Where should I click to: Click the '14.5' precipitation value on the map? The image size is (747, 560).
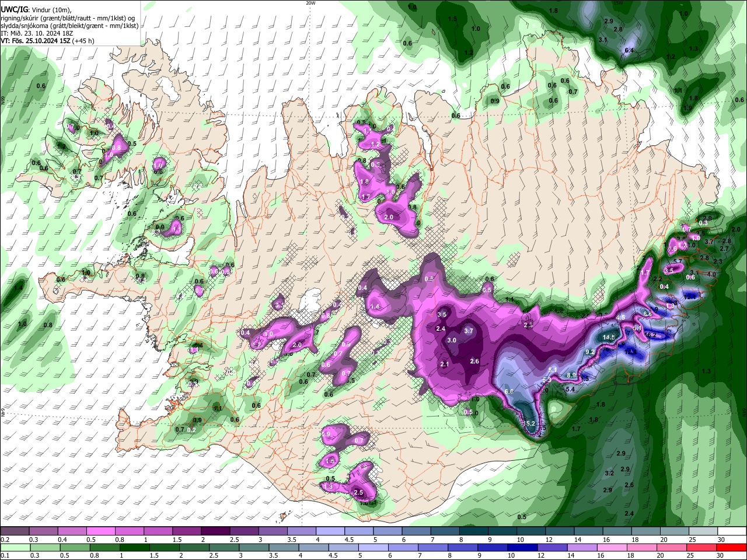[609, 337]
